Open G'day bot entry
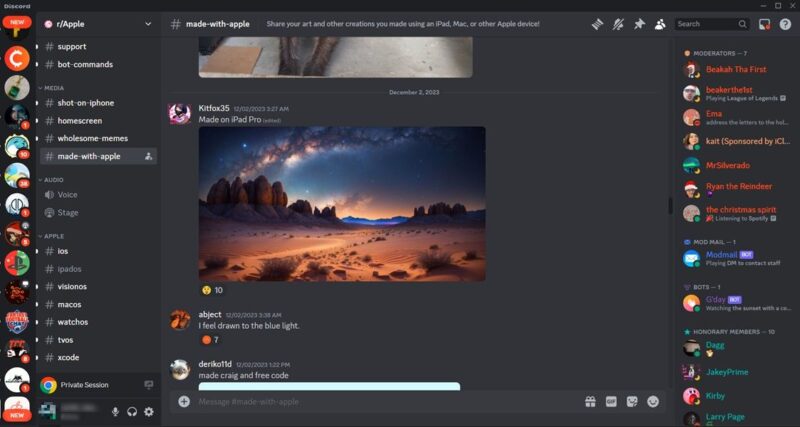Viewport: 800px width, 427px height. (x=737, y=304)
